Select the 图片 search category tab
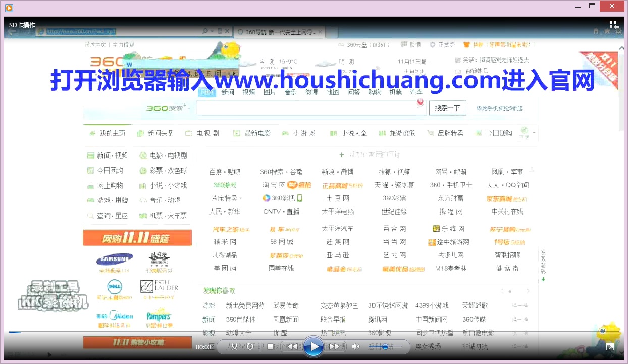This screenshot has height=364, width=628. 270,92
